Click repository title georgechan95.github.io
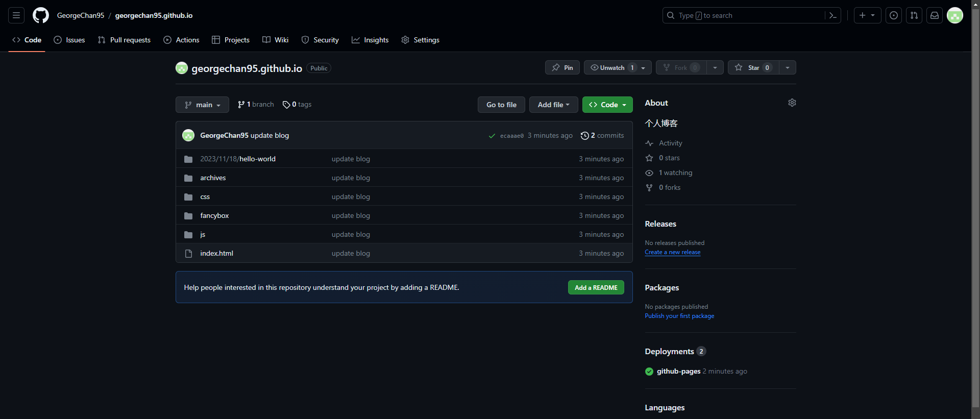The width and height of the screenshot is (980, 419). coord(247,68)
